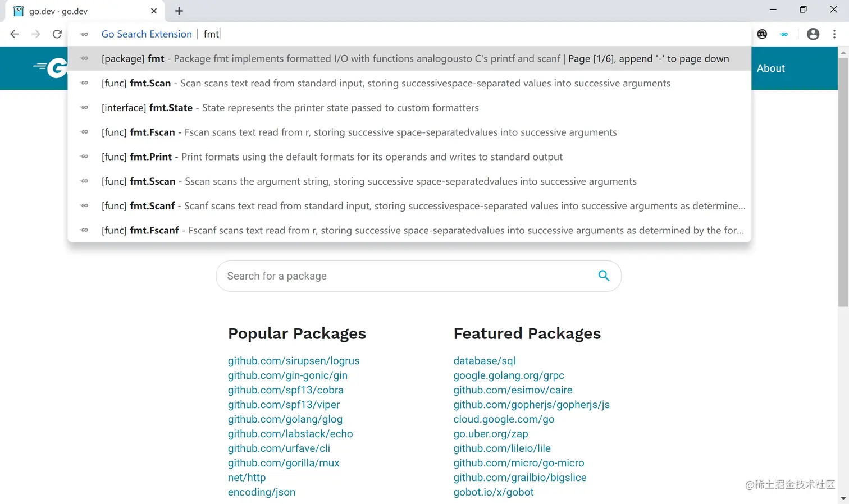The image size is (849, 504).
Task: Open github.com/gin-gonic/gin package
Action: [x=287, y=375]
